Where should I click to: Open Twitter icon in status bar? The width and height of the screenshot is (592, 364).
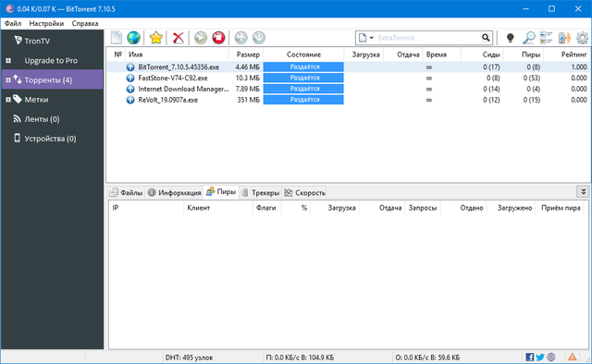point(540,357)
